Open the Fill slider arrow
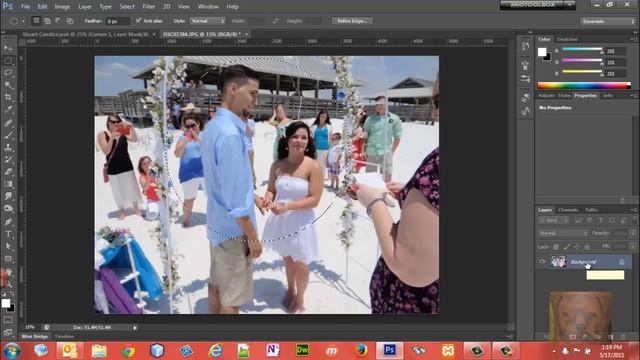 tap(633, 247)
